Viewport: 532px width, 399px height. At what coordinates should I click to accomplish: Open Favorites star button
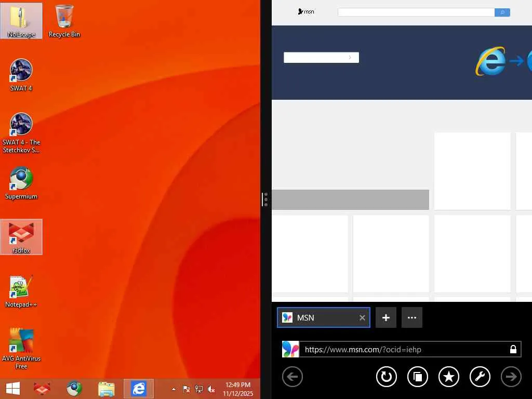pyautogui.click(x=448, y=376)
